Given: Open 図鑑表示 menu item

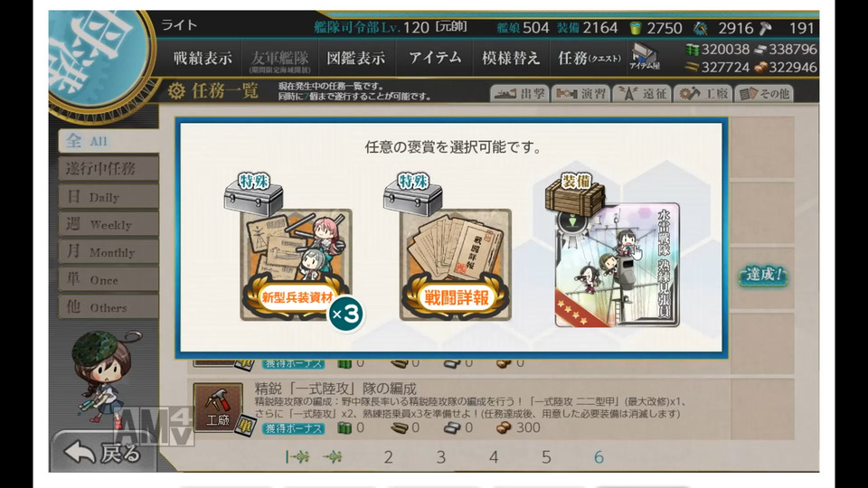Looking at the screenshot, I should (x=355, y=58).
